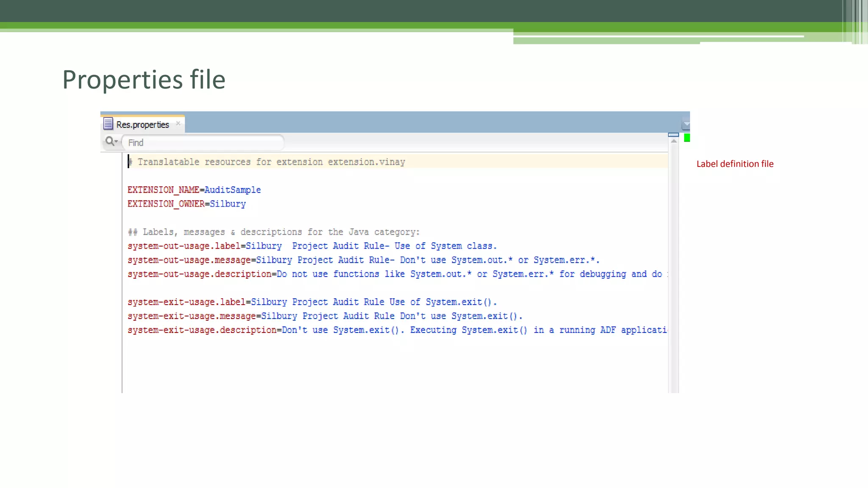Click the Res.properties file icon
This screenshot has height=488, width=868.
pos(108,124)
